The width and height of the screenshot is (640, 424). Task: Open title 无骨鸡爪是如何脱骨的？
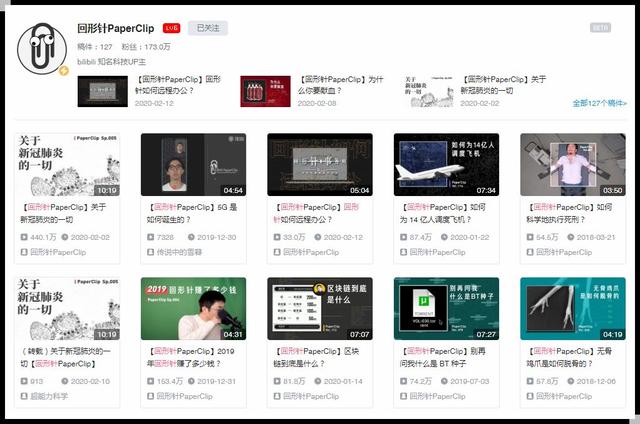point(569,357)
